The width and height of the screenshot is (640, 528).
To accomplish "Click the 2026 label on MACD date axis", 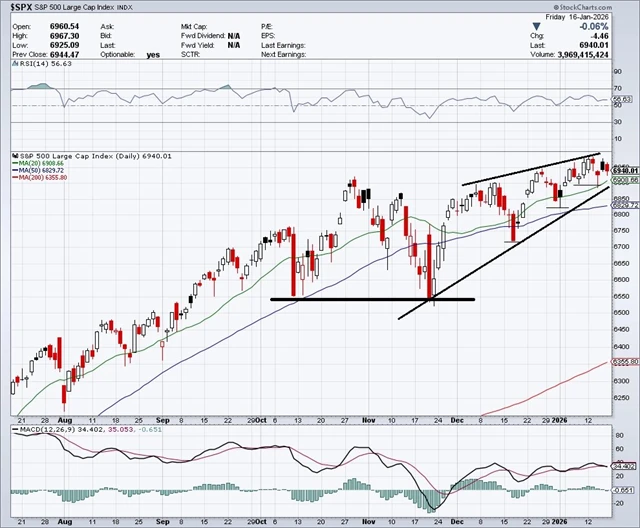I will pos(559,522).
